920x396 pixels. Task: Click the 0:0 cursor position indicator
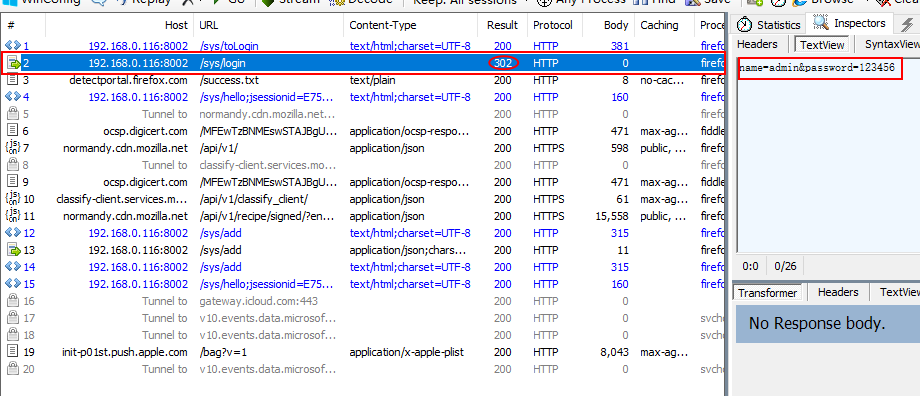click(x=750, y=266)
